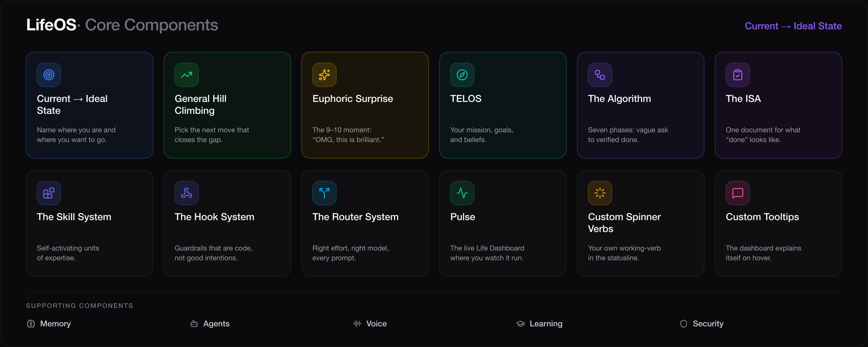The width and height of the screenshot is (868, 347).
Task: Click 'Your mission, goals, and beliefs.' text
Action: click(481, 135)
